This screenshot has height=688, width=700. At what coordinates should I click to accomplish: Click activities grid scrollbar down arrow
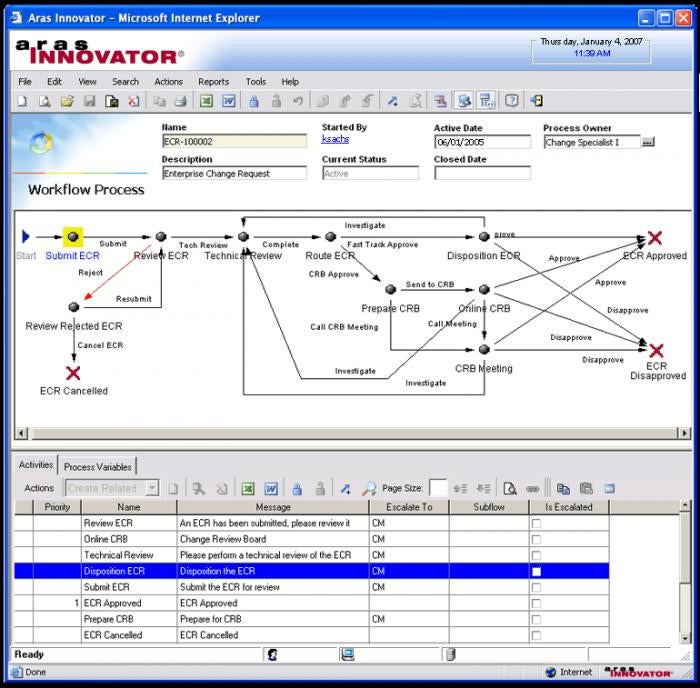(x=685, y=638)
